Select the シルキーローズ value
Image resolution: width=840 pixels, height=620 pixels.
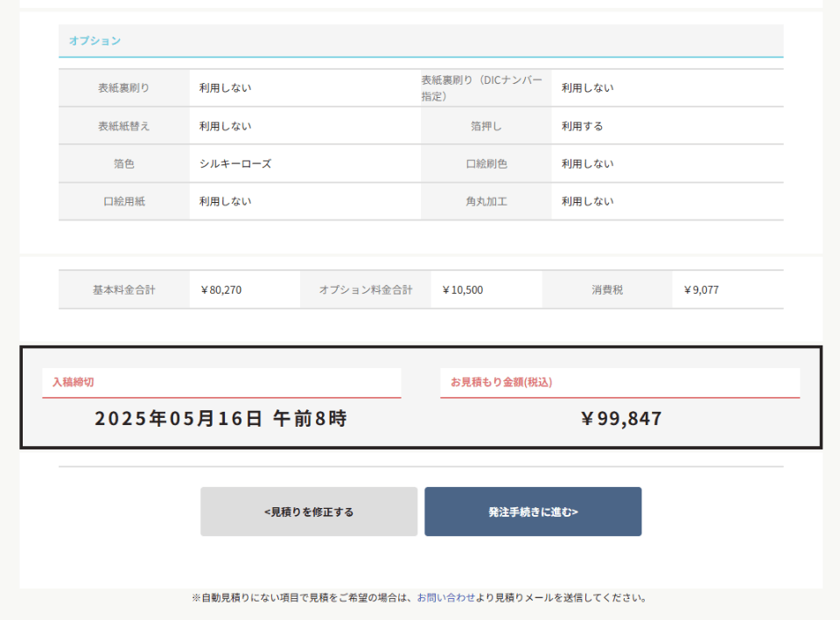[x=235, y=164]
